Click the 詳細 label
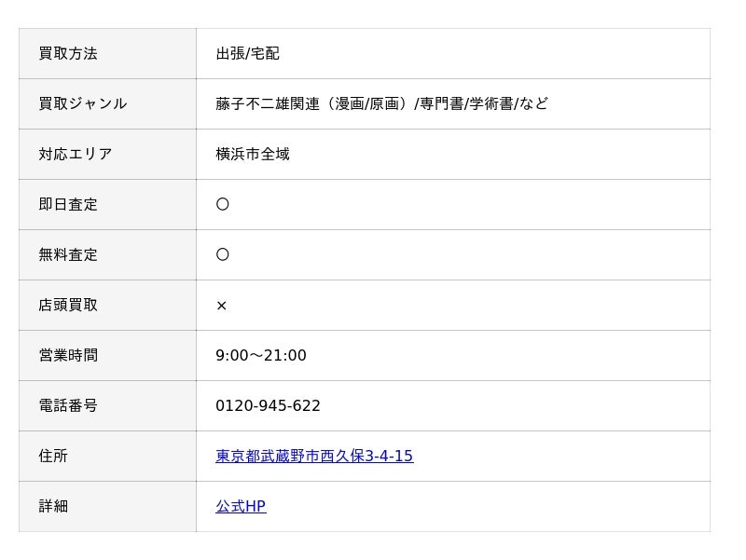This screenshot has width=746, height=560. (53, 506)
